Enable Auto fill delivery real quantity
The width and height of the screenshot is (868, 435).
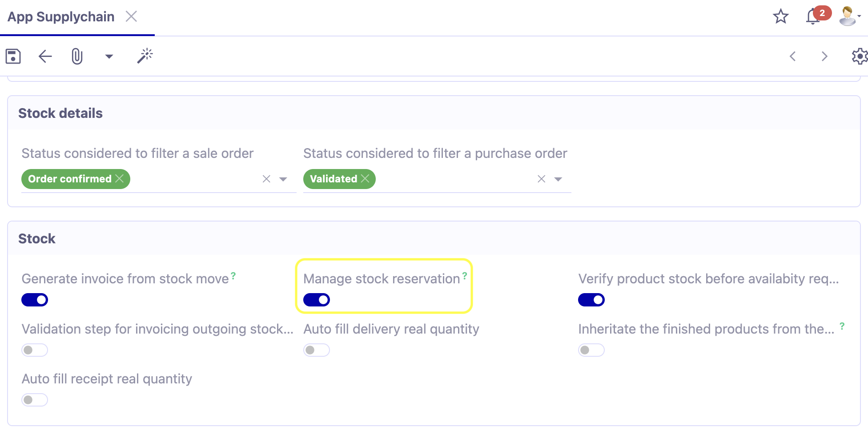pos(316,350)
